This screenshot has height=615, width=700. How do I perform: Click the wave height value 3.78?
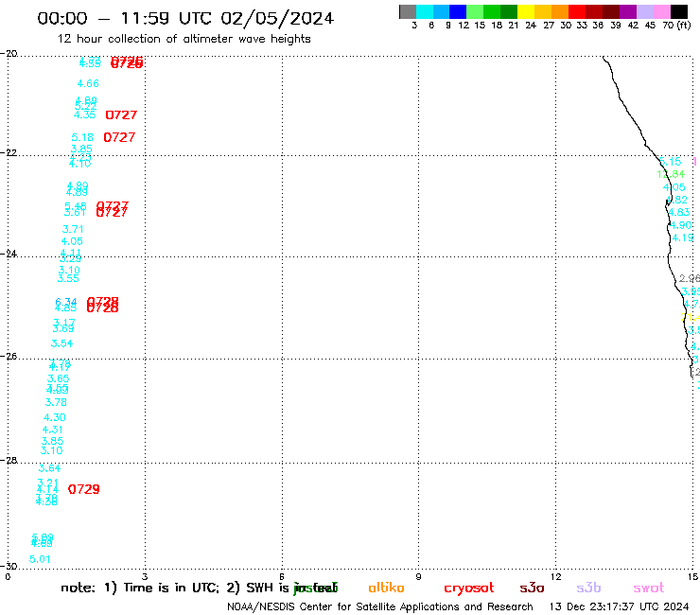(x=56, y=402)
